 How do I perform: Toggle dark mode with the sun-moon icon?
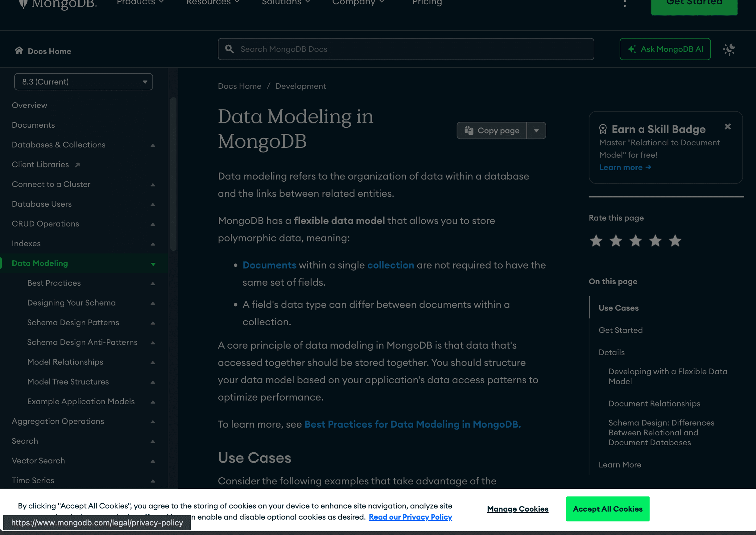pyautogui.click(x=729, y=49)
